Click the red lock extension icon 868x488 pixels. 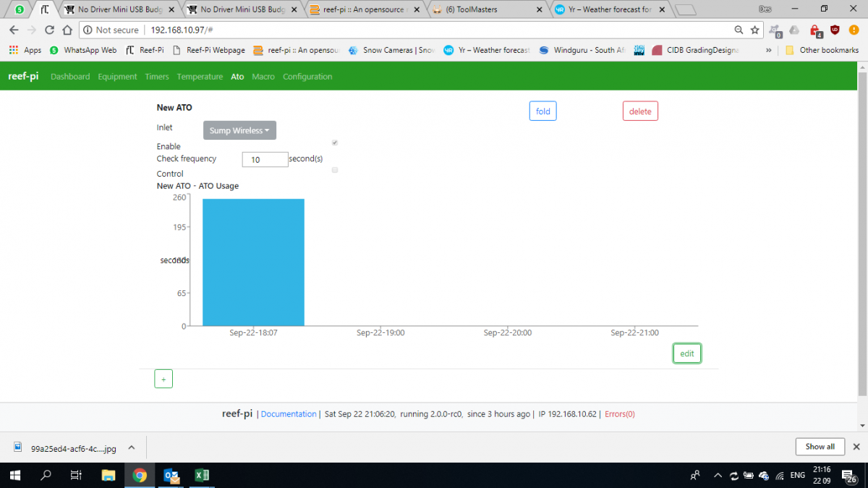pyautogui.click(x=815, y=30)
